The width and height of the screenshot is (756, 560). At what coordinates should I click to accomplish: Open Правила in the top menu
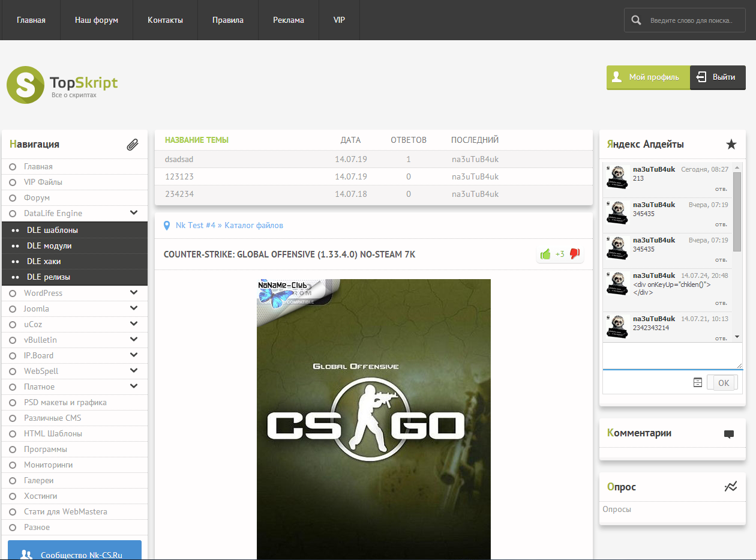(x=228, y=20)
